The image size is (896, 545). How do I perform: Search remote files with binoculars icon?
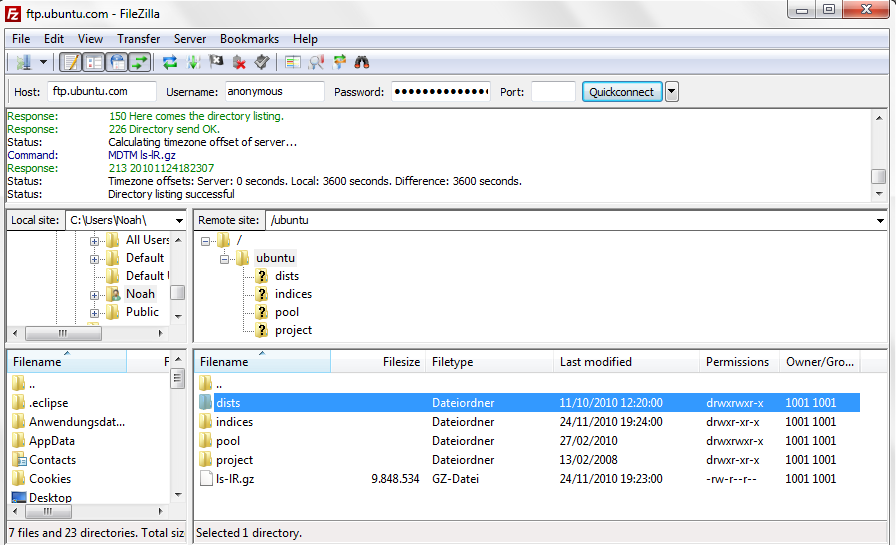[x=362, y=62]
